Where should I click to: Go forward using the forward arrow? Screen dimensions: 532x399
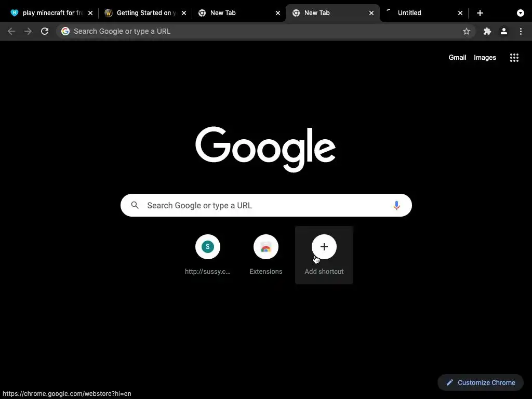[28, 31]
